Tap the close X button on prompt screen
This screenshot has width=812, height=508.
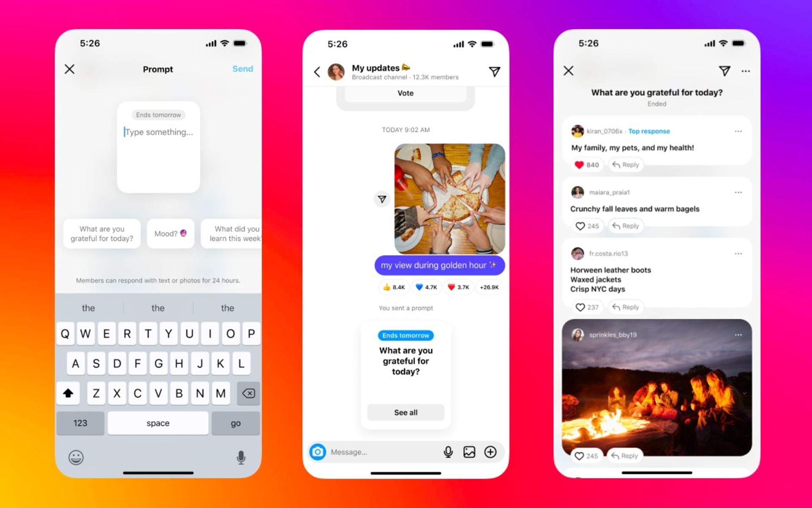[69, 69]
